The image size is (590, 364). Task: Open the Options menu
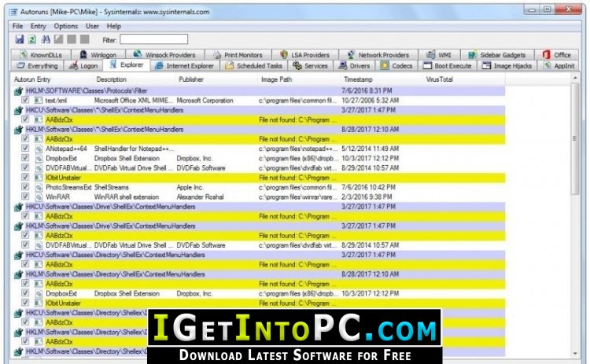click(65, 26)
